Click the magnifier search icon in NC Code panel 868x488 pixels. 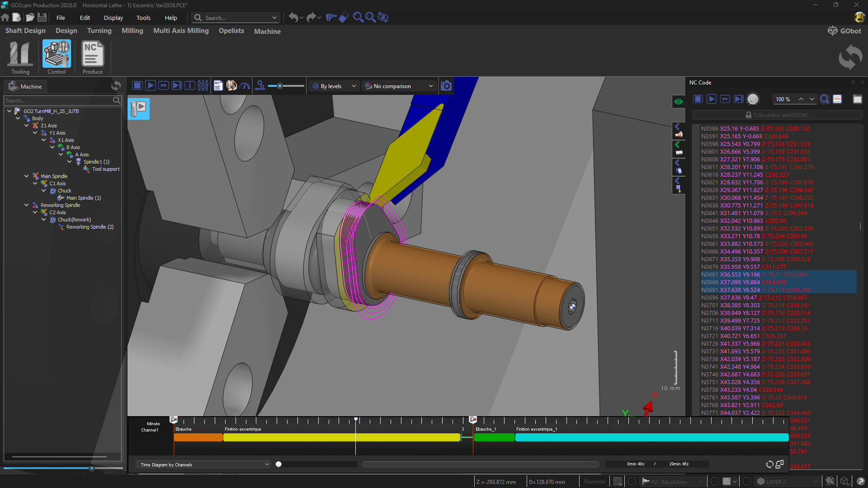[824, 99]
